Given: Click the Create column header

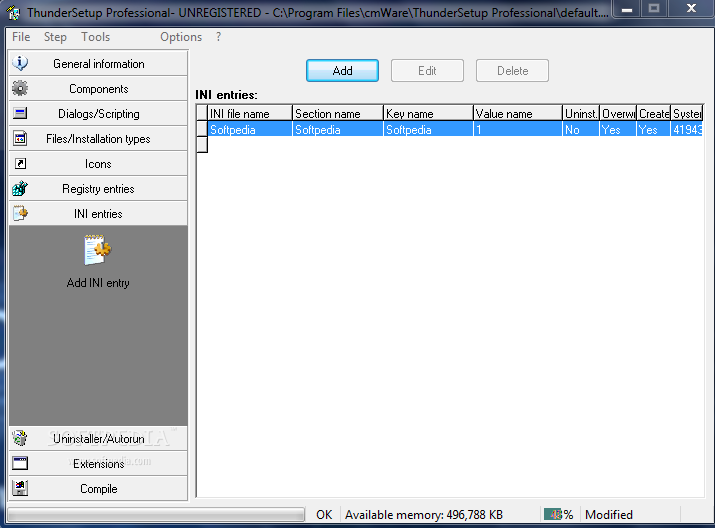Looking at the screenshot, I should tap(653, 113).
